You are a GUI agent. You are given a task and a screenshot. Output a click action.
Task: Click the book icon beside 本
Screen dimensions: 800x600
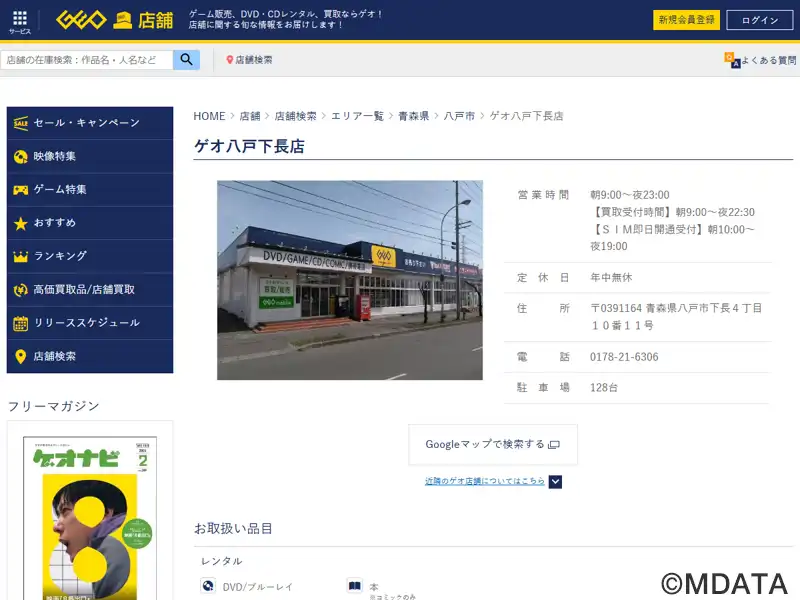[355, 586]
